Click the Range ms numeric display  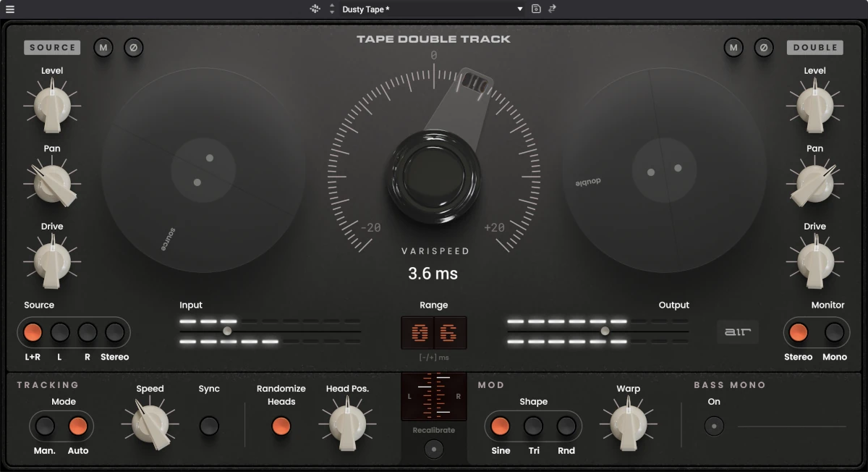(x=434, y=332)
